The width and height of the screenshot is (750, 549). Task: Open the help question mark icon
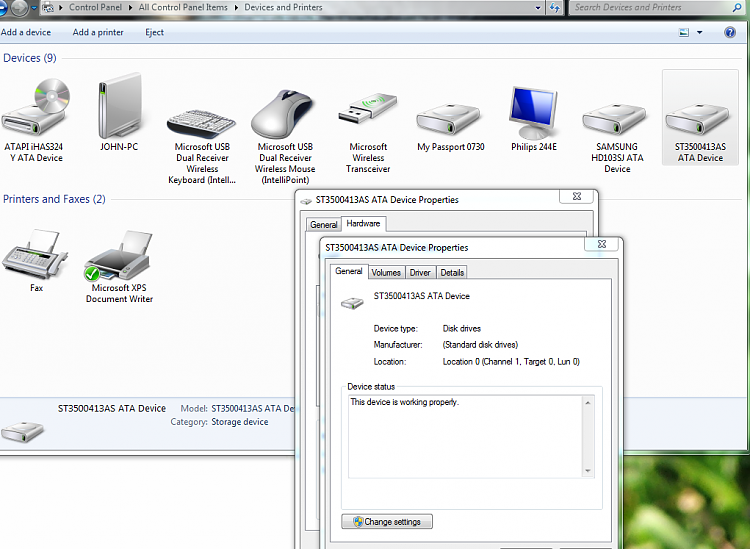(x=730, y=33)
